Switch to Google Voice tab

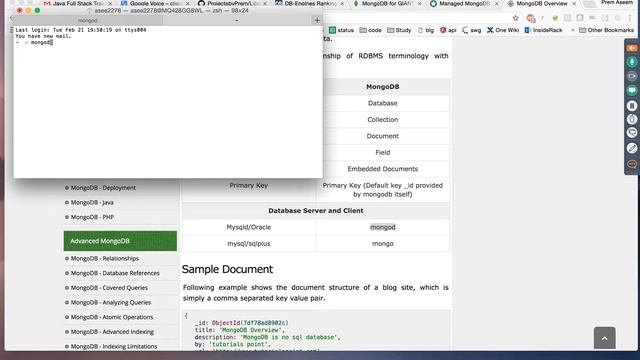click(155, 3)
